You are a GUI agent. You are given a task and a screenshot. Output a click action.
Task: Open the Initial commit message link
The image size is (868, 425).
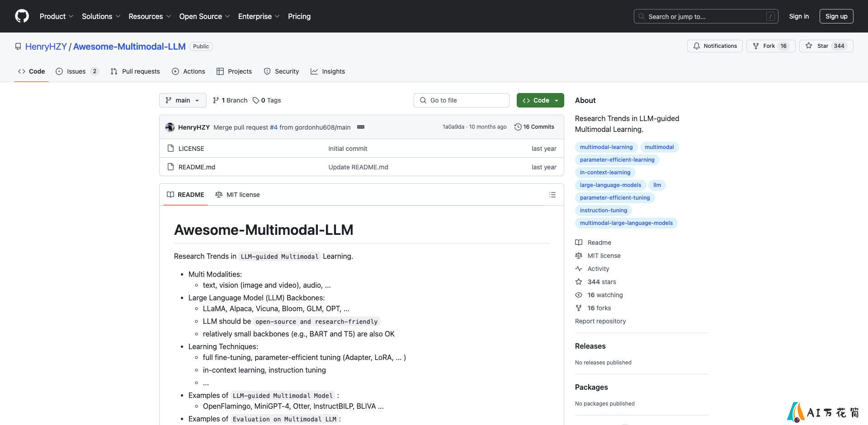coord(348,149)
